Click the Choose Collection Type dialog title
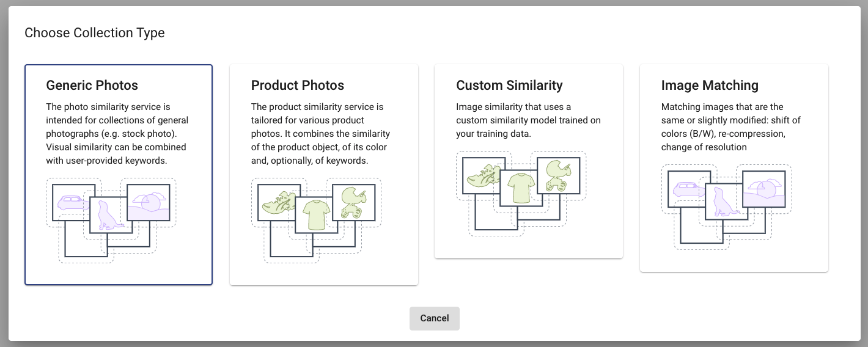 coord(95,32)
